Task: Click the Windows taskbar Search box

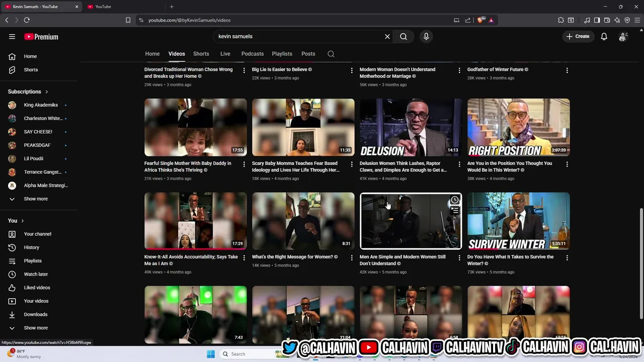Action: click(250, 354)
